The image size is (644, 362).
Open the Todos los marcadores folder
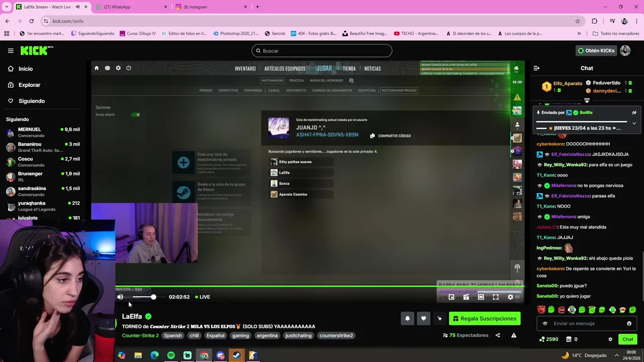pos(616,34)
